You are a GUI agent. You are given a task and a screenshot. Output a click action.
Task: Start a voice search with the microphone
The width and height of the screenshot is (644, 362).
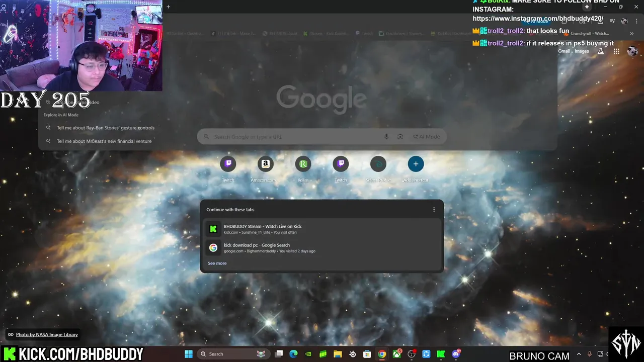coord(386,137)
